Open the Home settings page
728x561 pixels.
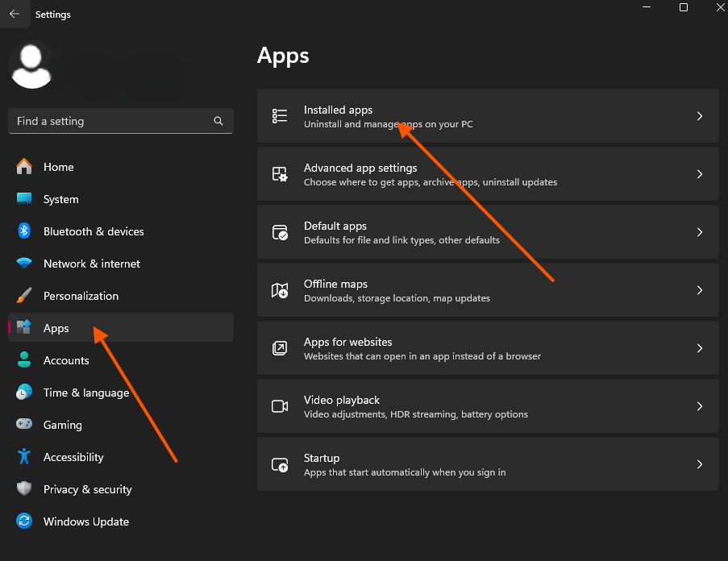coord(59,167)
